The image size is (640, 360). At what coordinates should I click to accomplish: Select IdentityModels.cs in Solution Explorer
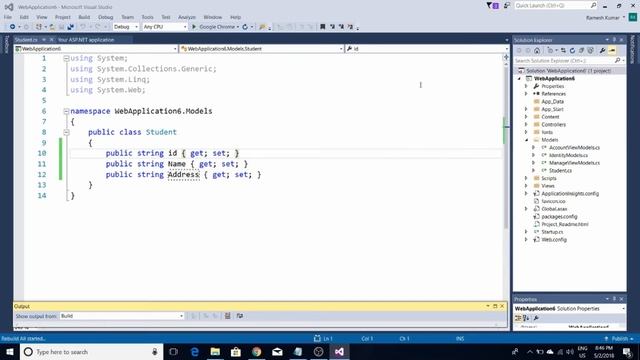[568, 155]
